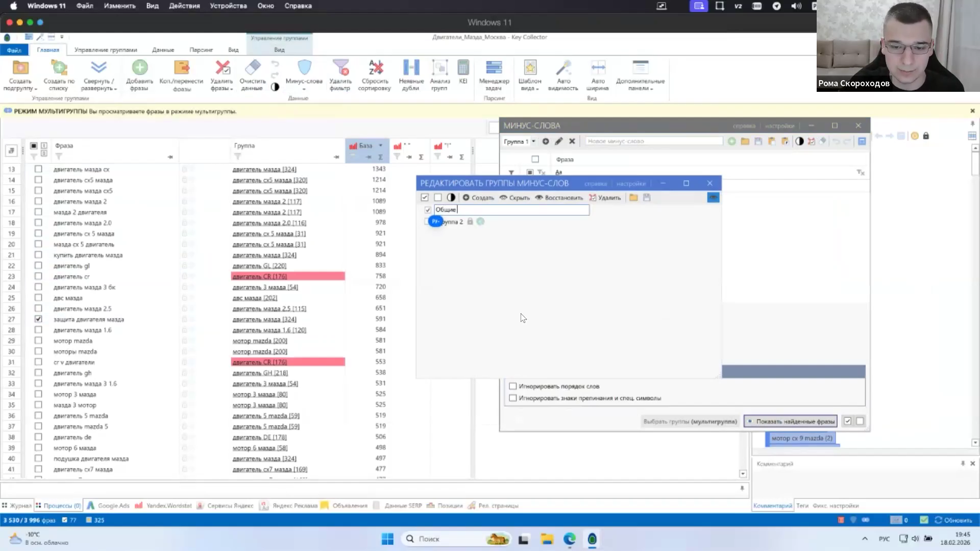The image size is (980, 551).
Task: Click the 'двигатель CR [176]' highlighted group link in row 23
Action: [x=260, y=276]
